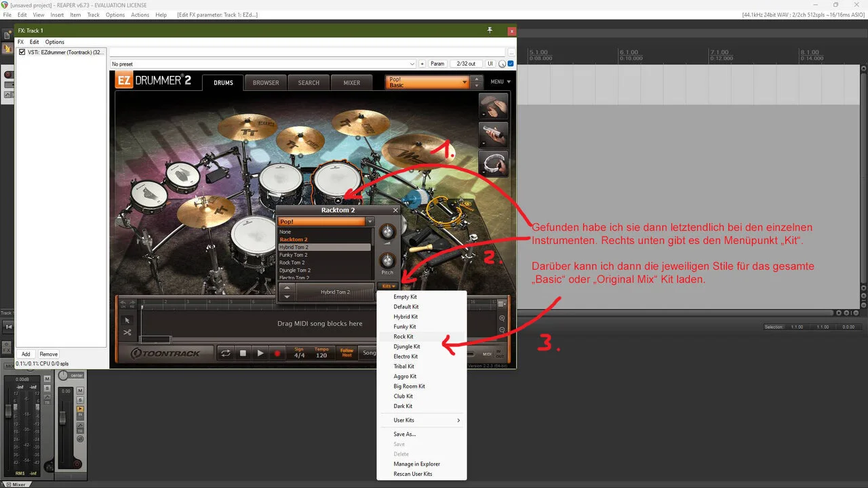Undo last action in EZdrummer song track

coord(123,304)
